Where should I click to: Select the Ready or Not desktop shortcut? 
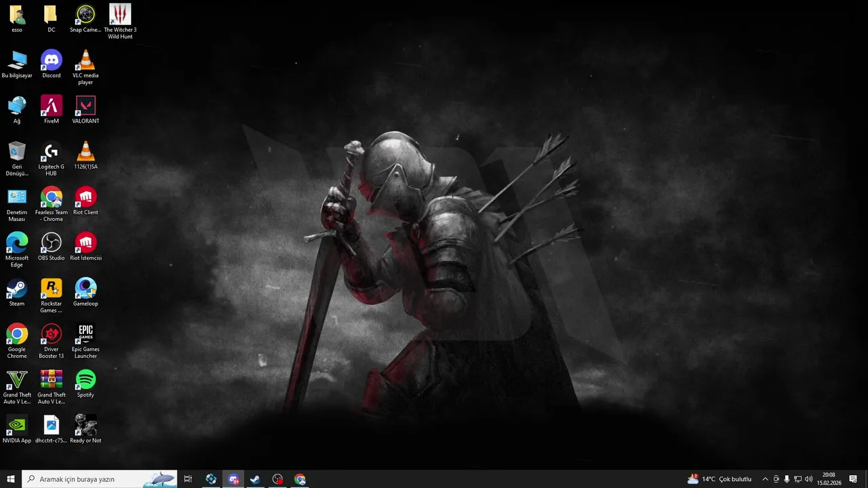point(85,428)
